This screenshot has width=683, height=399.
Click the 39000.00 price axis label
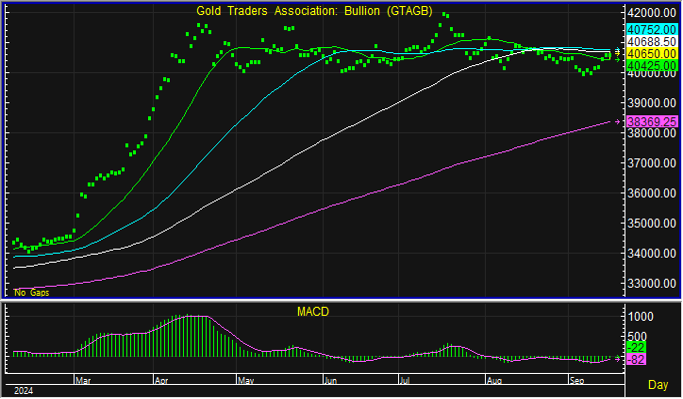coord(652,103)
